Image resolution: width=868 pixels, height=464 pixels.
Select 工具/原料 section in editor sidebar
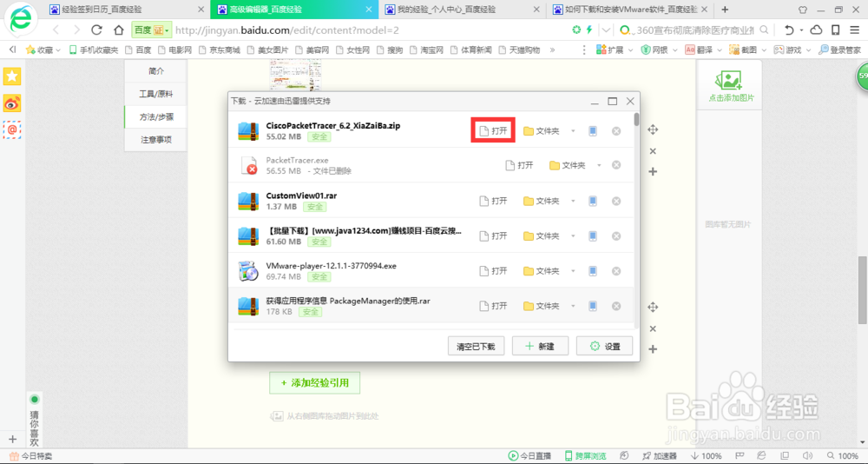(156, 94)
